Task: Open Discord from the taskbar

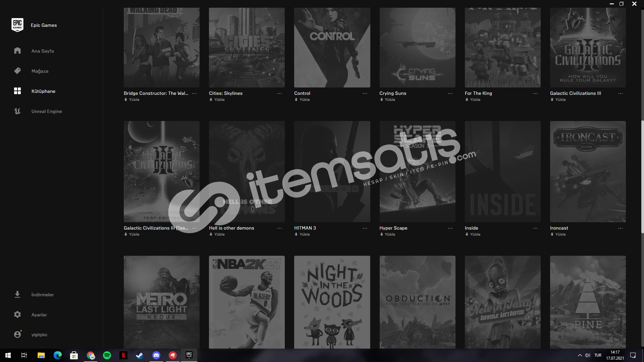Action: (156, 355)
